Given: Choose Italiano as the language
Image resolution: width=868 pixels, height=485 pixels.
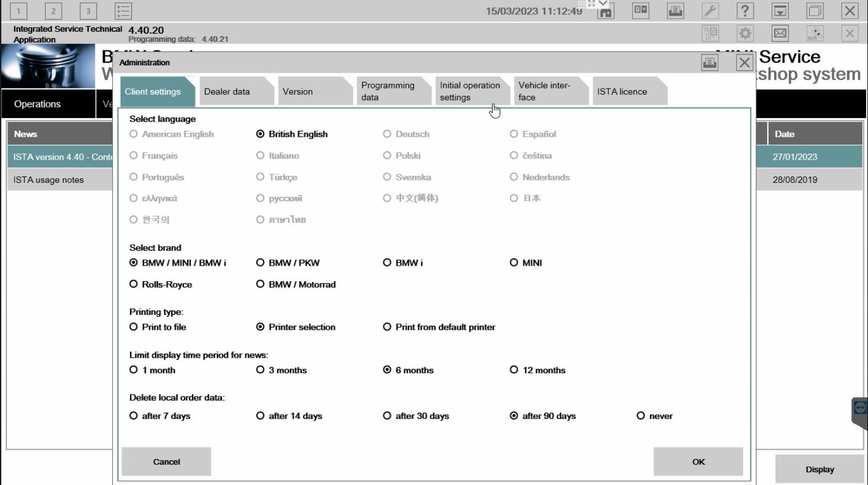Looking at the screenshot, I should 278,156.
